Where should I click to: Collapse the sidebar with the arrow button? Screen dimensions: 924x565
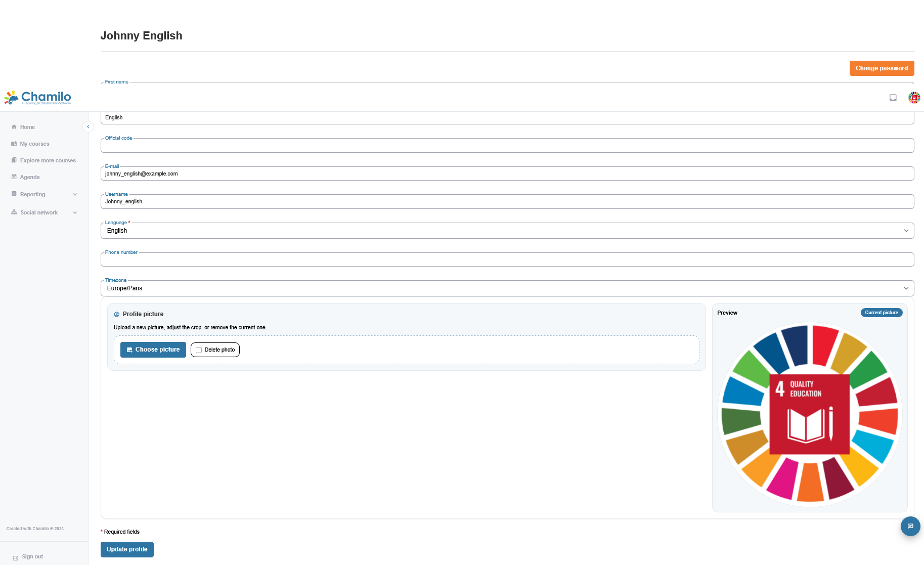[x=88, y=127]
